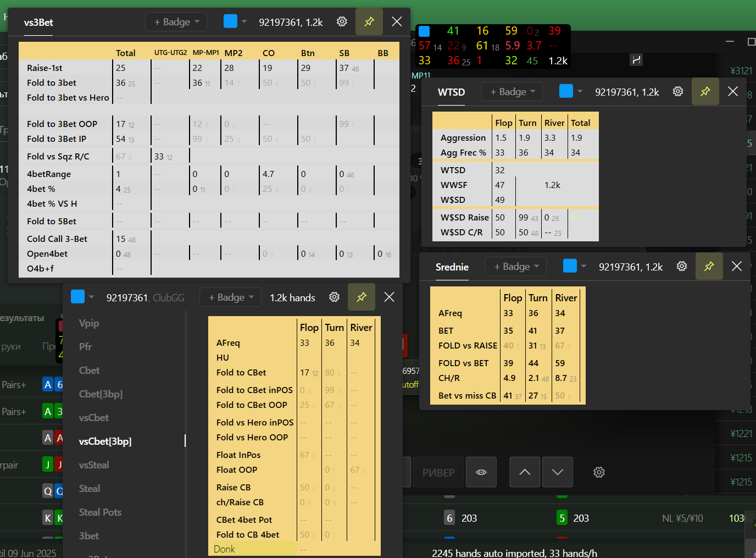Open Badge dropdown in WTSD popup

pyautogui.click(x=512, y=92)
